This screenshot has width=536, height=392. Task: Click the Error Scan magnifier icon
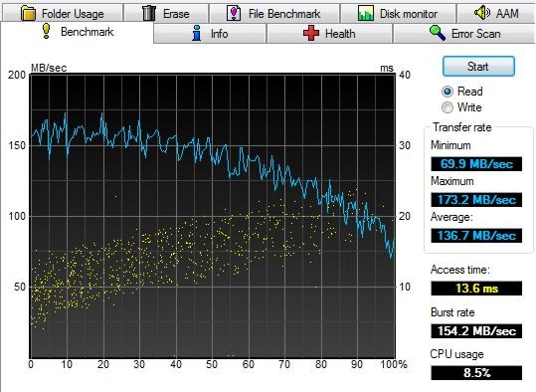(438, 33)
